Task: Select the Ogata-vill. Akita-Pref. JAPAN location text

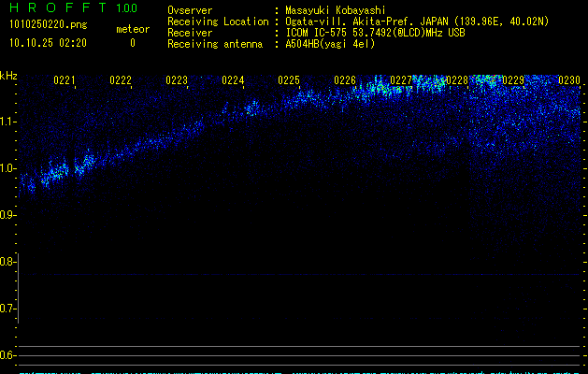Action: coord(417,22)
